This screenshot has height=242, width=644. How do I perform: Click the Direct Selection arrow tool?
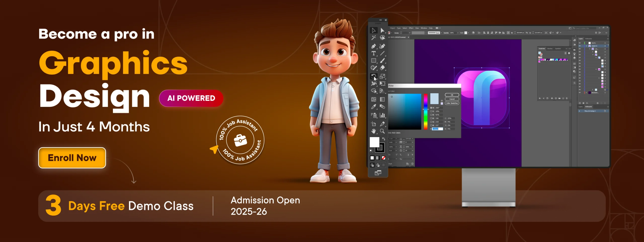[382, 31]
